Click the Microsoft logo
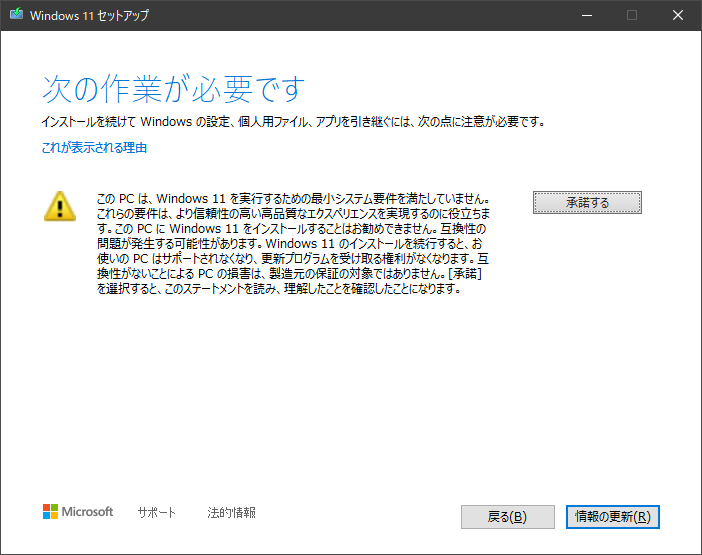This screenshot has width=702, height=555. pyautogui.click(x=78, y=512)
